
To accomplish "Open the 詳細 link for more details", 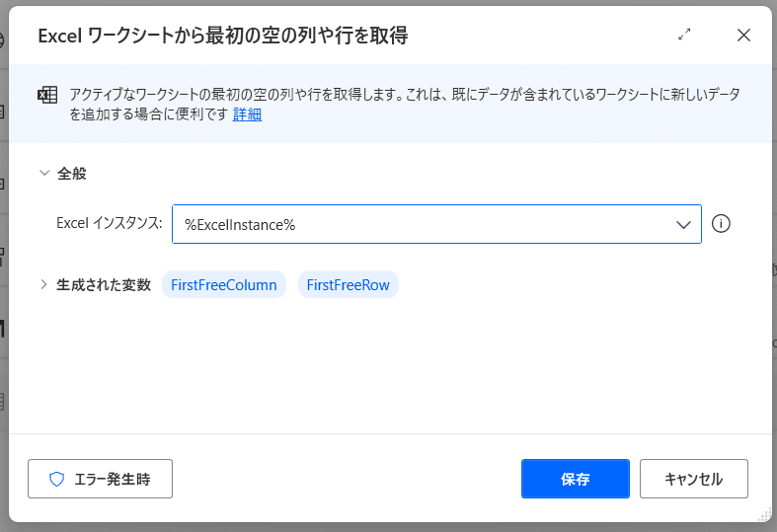I will (x=247, y=114).
